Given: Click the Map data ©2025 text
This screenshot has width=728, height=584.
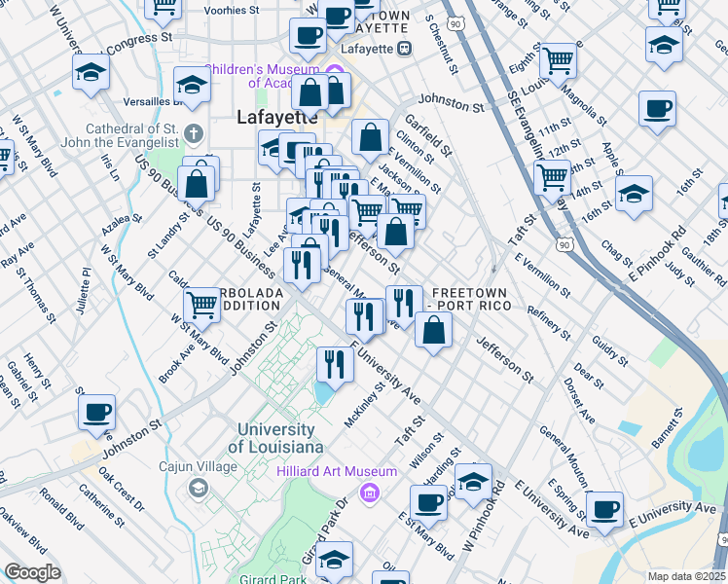Looking at the screenshot, I should [686, 576].
